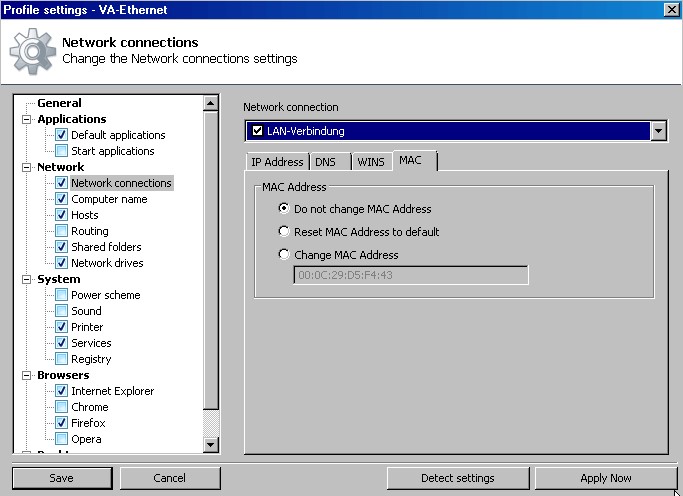This screenshot has width=683, height=496.
Task: Collapse the Network tree node
Action: point(27,167)
